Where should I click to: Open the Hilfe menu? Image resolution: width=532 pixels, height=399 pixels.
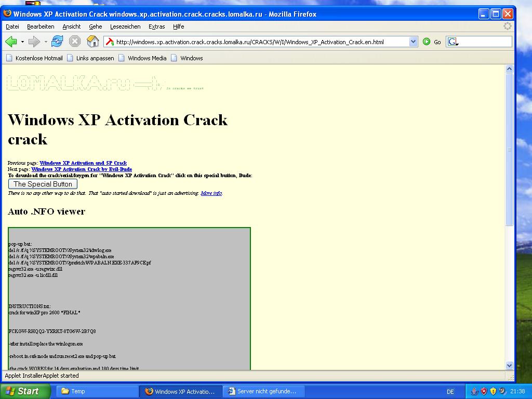pyautogui.click(x=179, y=26)
